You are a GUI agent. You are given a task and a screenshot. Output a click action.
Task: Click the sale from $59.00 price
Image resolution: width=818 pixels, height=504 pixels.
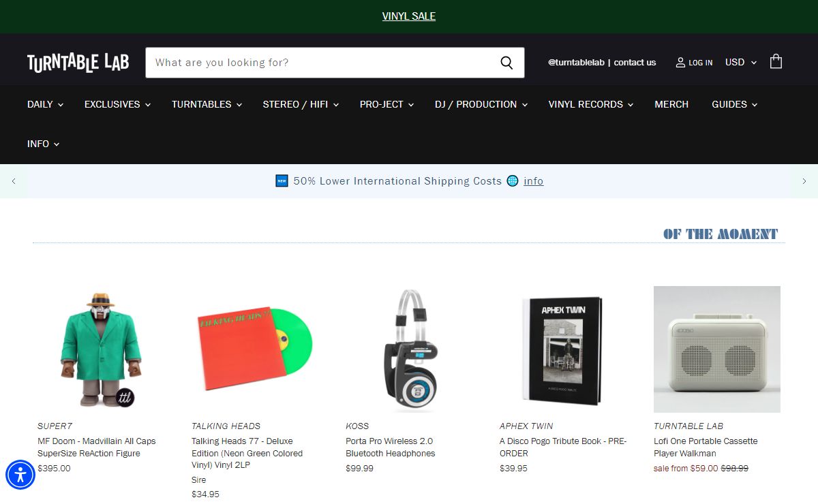686,469
